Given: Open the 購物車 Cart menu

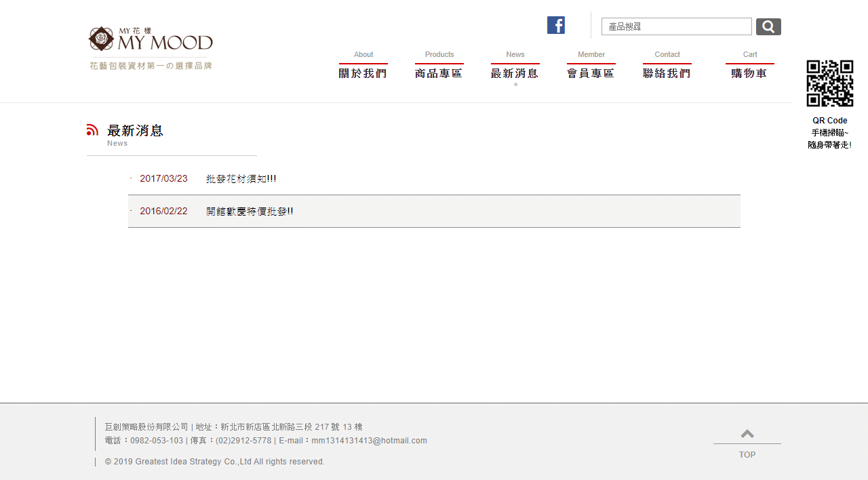Looking at the screenshot, I should (750, 65).
